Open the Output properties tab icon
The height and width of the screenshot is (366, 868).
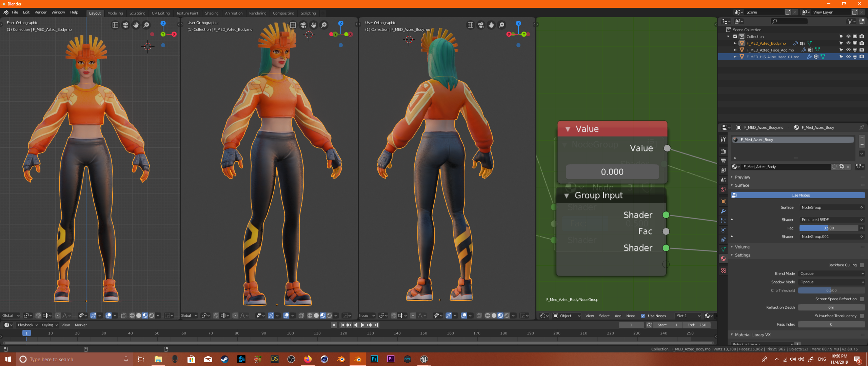[723, 161]
